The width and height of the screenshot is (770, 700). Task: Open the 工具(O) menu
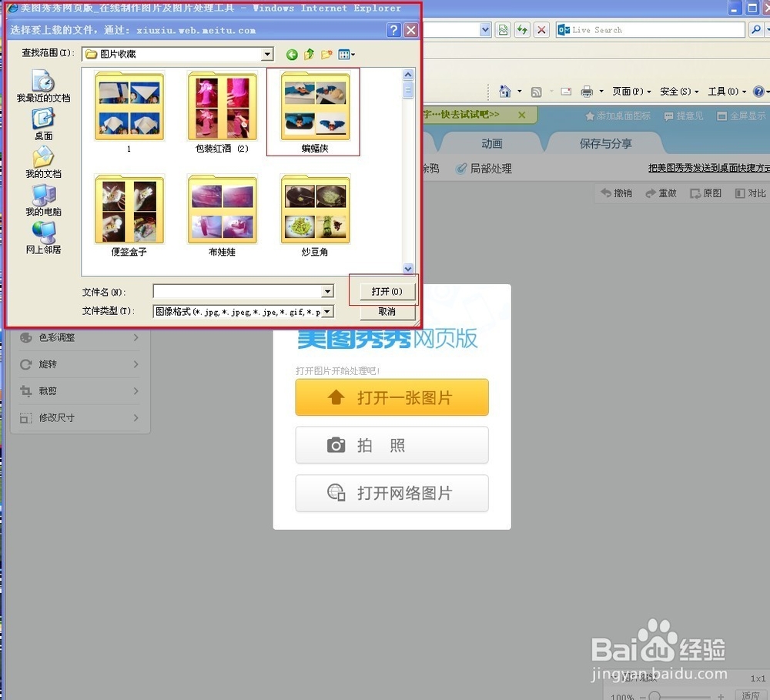click(x=727, y=92)
